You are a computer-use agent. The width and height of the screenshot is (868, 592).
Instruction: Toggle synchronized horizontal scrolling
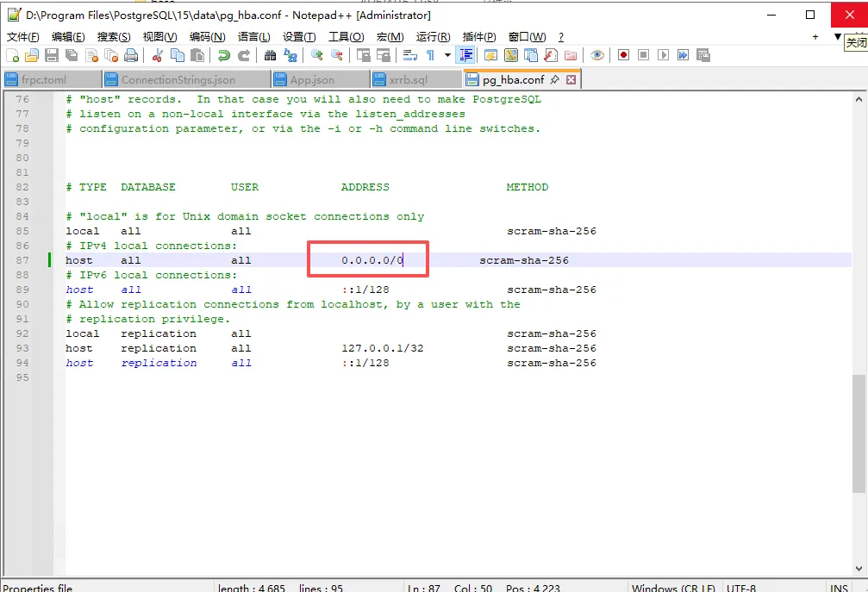(383, 55)
